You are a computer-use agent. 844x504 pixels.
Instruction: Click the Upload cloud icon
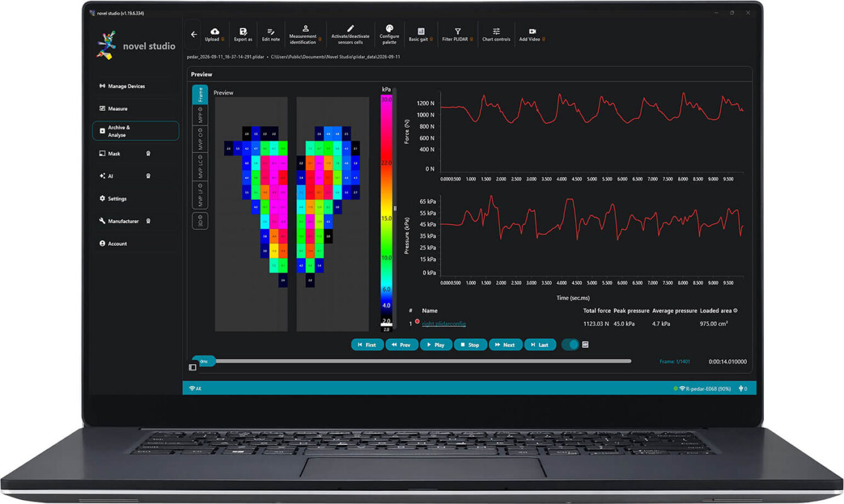point(215,31)
